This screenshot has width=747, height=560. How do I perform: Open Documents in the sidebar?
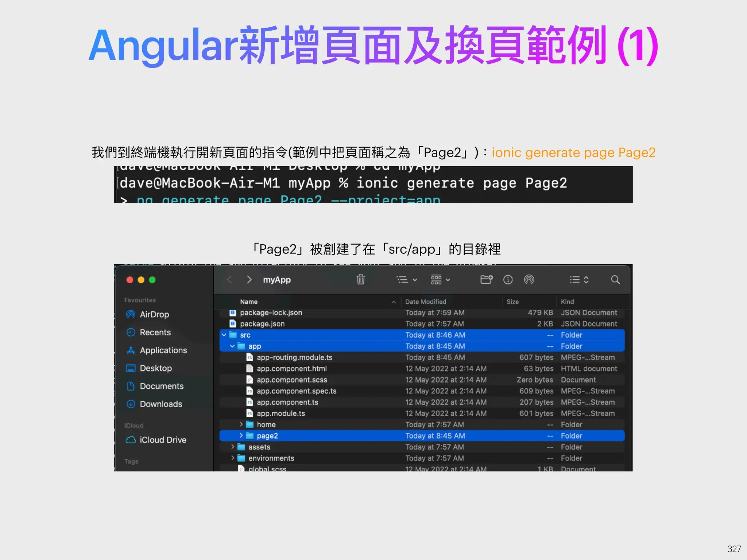(155, 386)
